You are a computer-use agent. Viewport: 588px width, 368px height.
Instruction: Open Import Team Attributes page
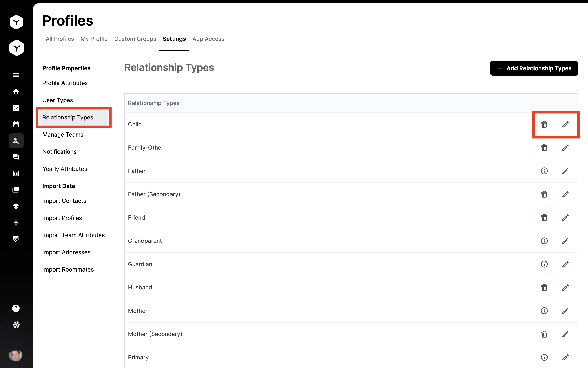[x=74, y=235]
